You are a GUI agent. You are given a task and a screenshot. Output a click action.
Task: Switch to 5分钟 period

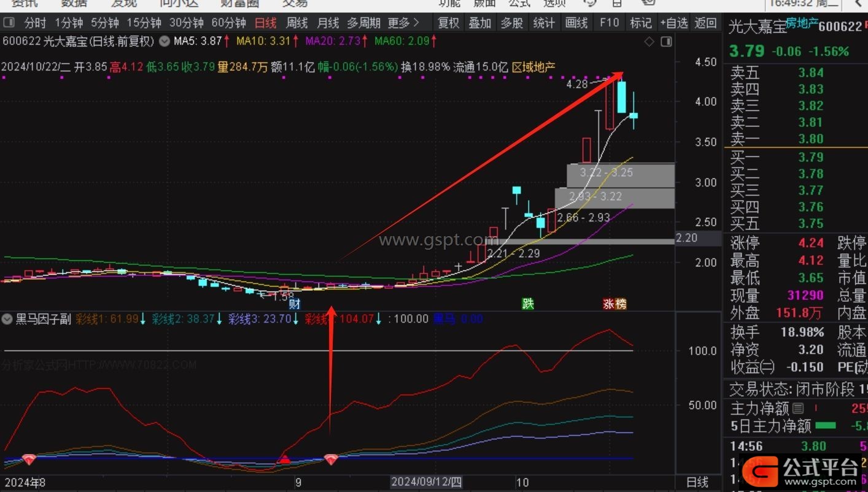[105, 23]
